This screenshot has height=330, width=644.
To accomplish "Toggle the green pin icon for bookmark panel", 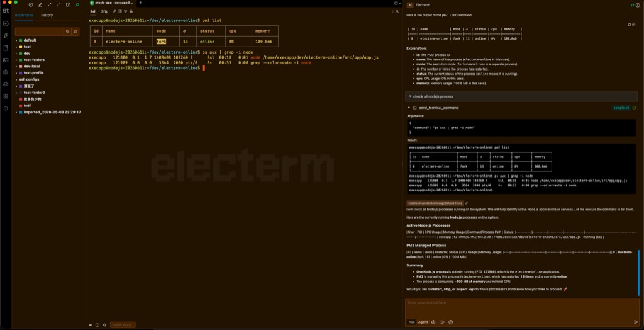I will click(x=77, y=5).
